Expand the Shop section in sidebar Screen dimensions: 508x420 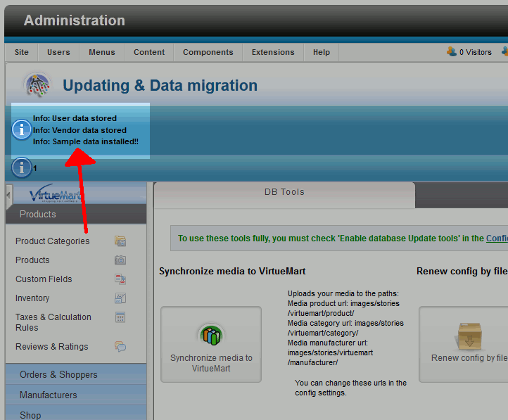pyautogui.click(x=30, y=414)
